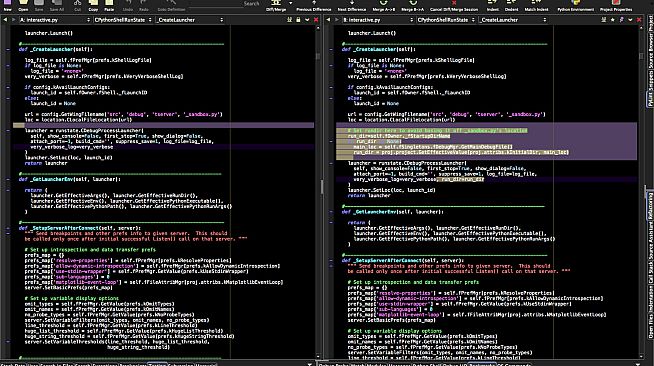Click Merge A->B in toolbar
The image size is (654, 366).
pyautogui.click(x=383, y=5)
